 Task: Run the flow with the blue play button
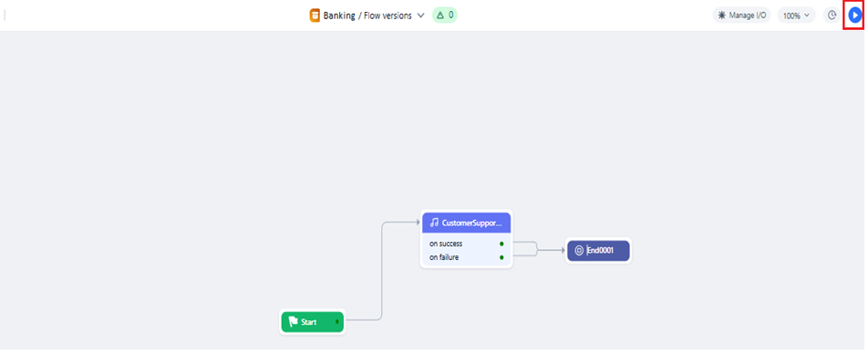coord(855,16)
